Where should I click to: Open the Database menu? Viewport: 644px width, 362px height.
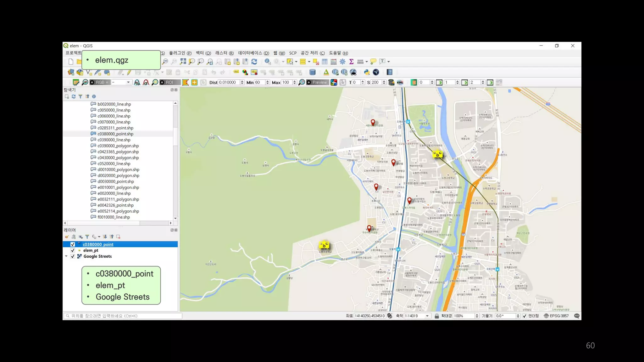point(253,53)
